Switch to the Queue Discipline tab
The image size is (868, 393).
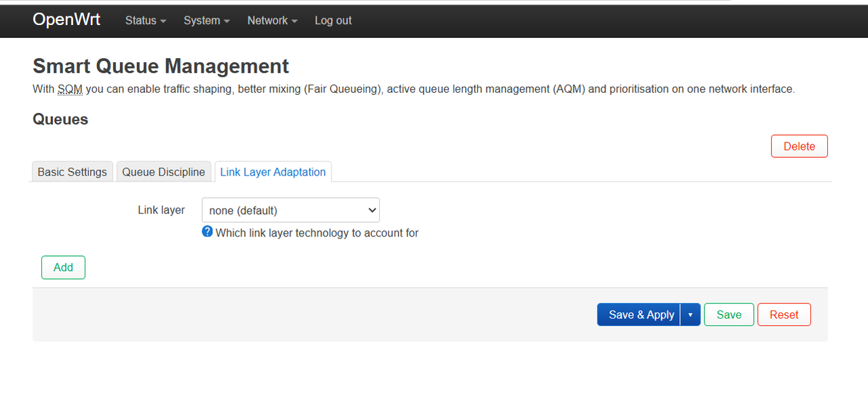click(x=163, y=172)
